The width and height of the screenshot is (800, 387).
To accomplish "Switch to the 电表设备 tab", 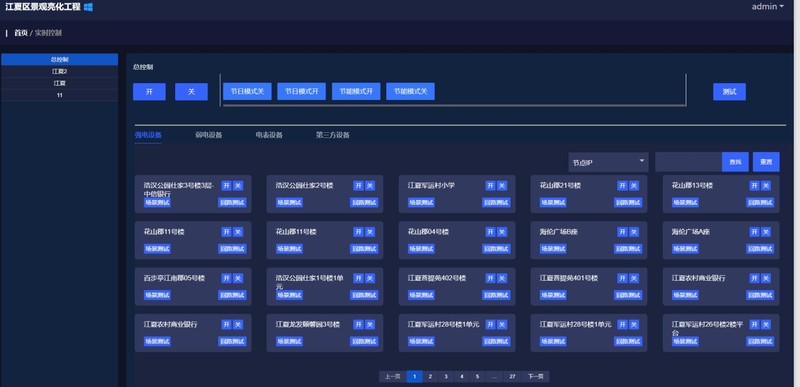I will 269,135.
